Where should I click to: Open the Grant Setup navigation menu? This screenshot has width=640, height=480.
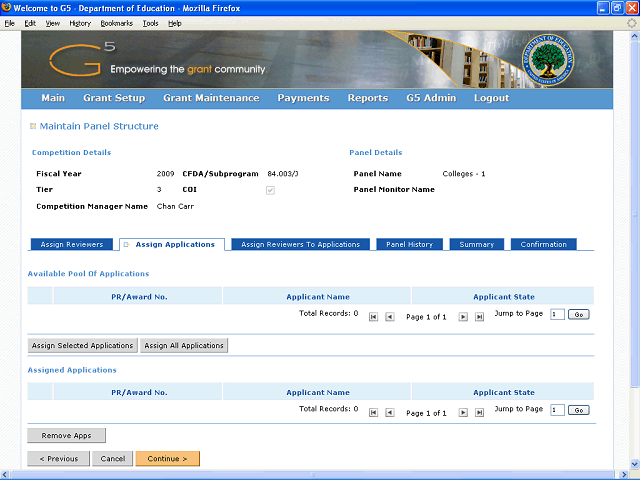[114, 98]
